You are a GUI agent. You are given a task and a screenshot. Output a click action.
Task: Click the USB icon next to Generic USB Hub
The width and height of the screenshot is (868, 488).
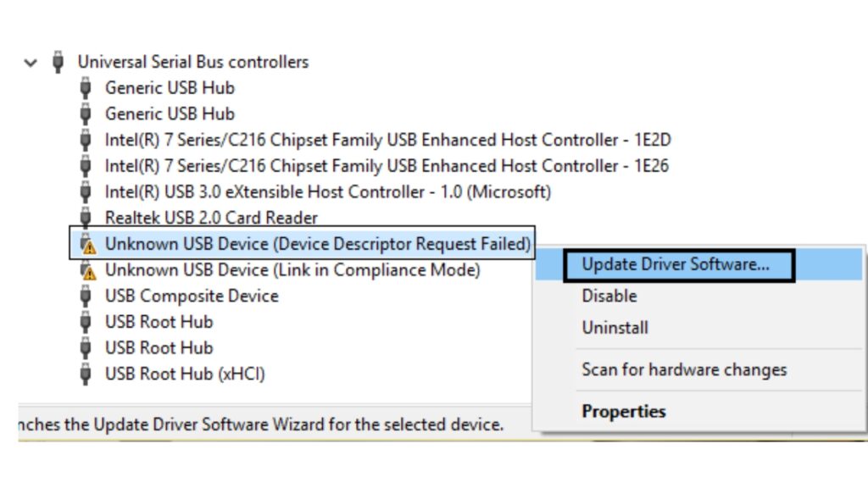[86, 88]
